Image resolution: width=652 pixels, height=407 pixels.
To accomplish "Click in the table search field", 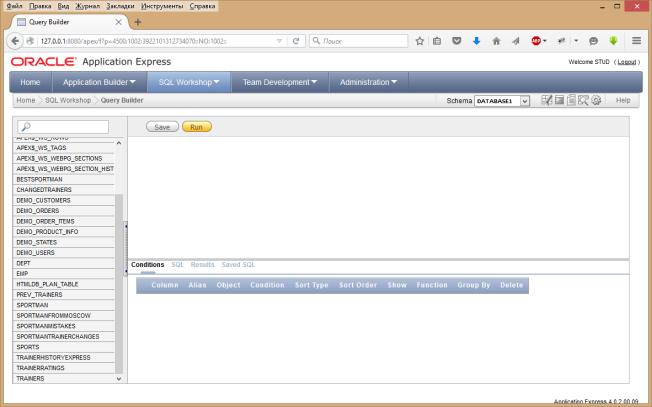I will point(63,127).
